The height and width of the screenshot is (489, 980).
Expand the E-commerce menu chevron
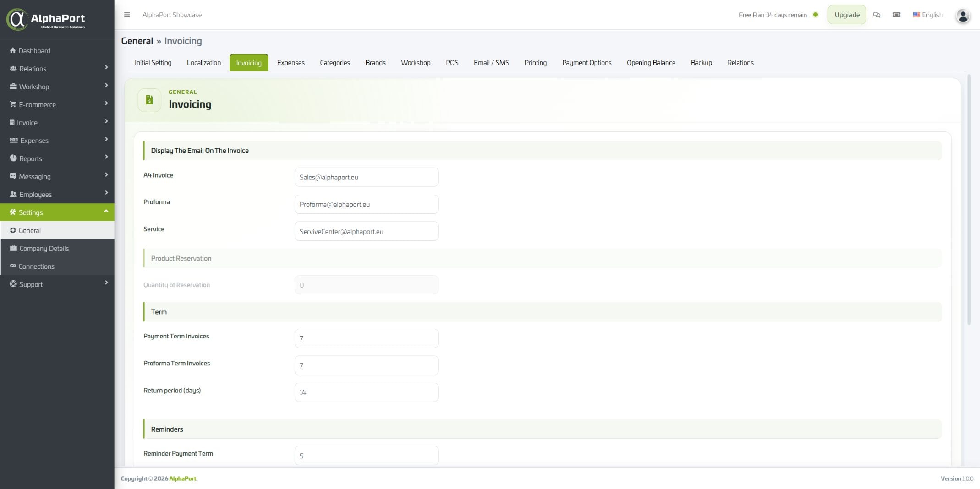106,103
